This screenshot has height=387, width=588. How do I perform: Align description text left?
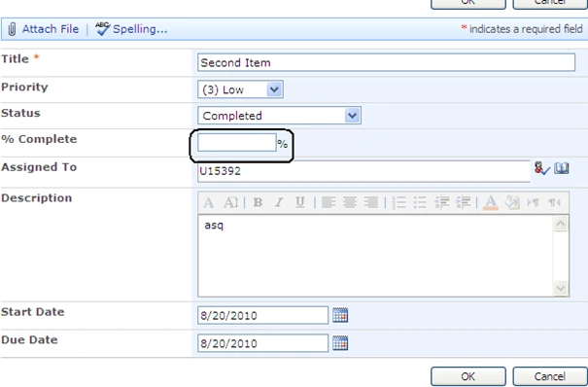click(x=329, y=203)
